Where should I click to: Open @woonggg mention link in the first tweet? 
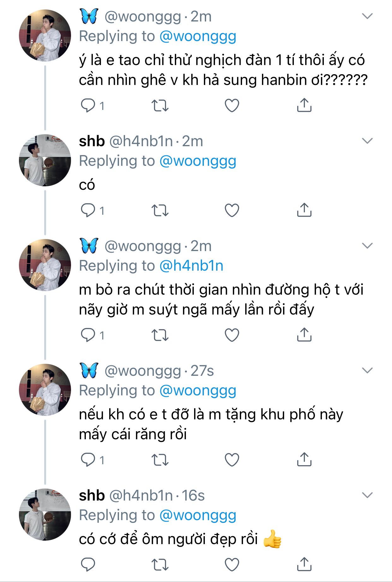click(x=198, y=36)
